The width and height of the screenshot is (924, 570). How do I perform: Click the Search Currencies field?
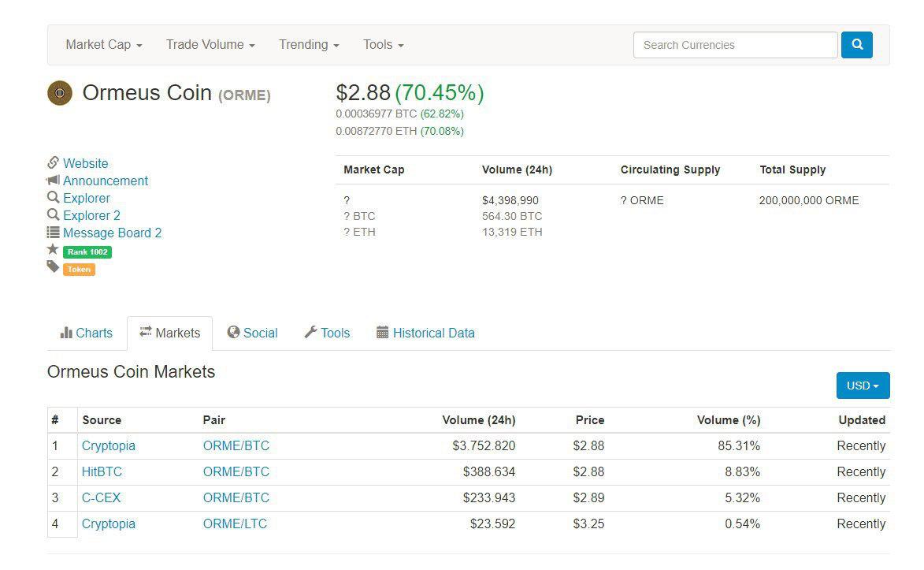point(735,45)
